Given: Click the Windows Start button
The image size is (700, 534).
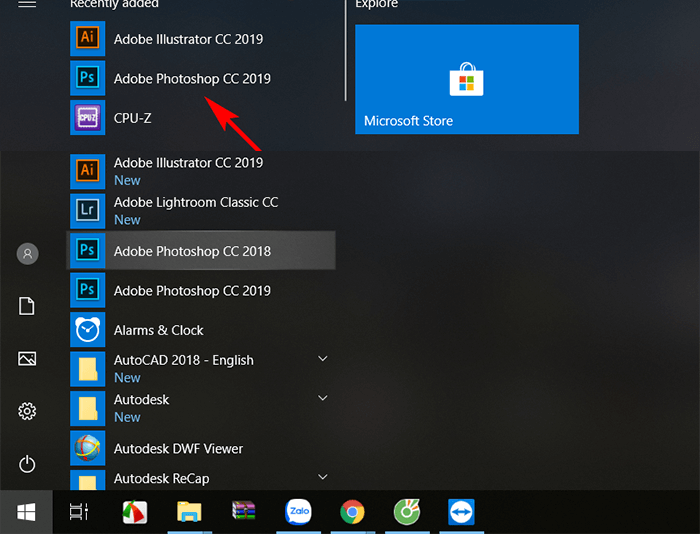Looking at the screenshot, I should [27, 512].
